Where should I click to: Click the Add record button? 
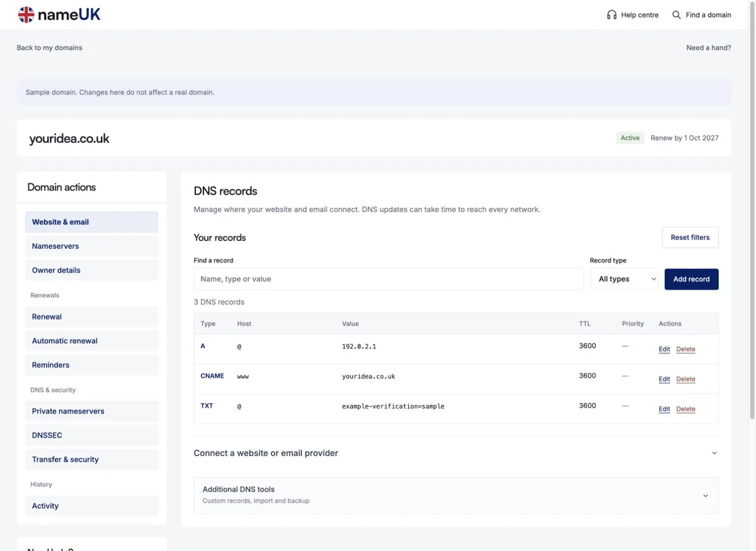click(691, 279)
